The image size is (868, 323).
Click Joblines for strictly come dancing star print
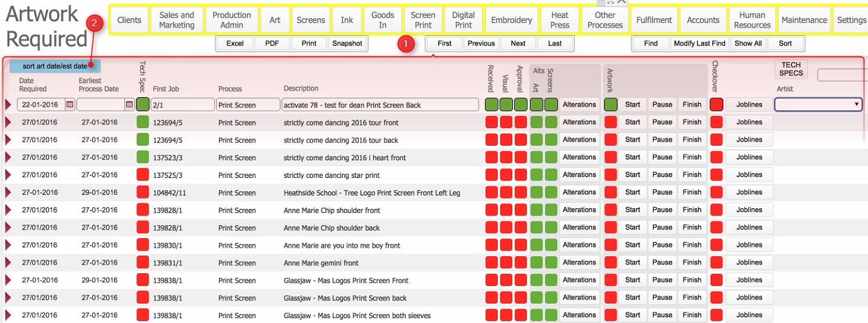[749, 175]
